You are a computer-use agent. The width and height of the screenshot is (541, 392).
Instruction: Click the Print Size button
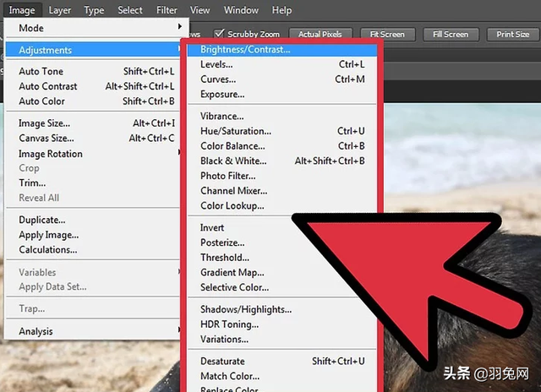point(513,35)
